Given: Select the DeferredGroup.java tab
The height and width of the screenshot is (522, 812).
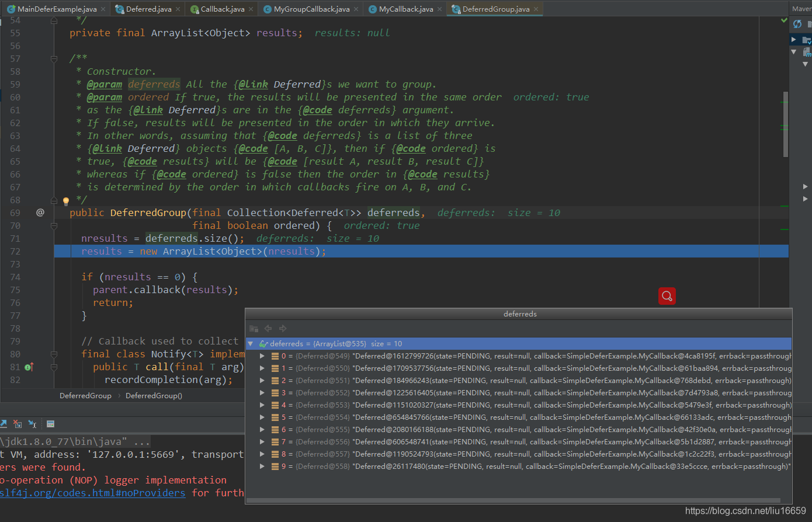Looking at the screenshot, I should (496, 9).
